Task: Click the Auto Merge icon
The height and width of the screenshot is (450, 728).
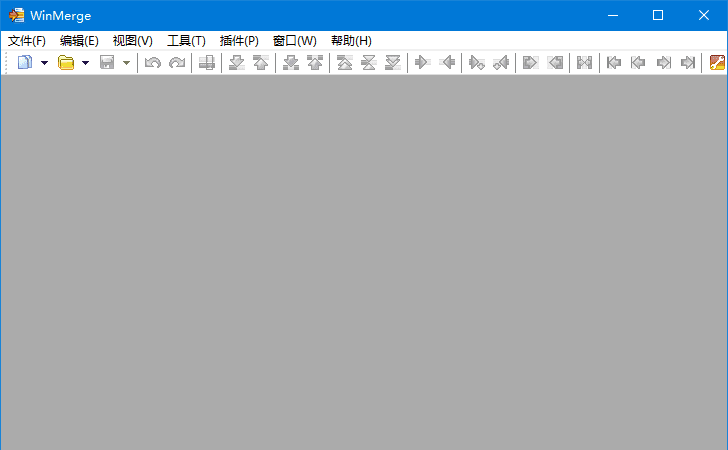Action: [x=585, y=62]
